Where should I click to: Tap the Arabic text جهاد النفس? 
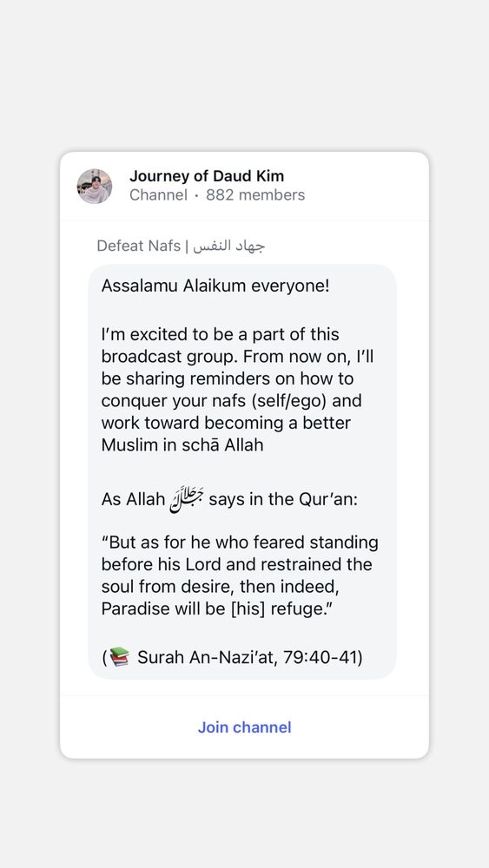coord(228,246)
